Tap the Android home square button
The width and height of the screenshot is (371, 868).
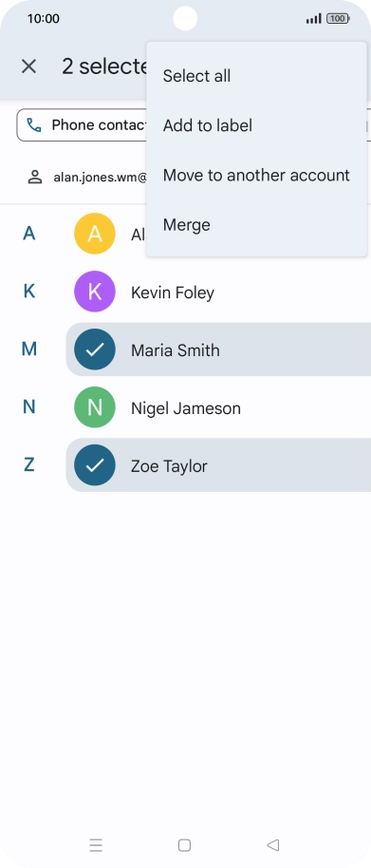coord(185,845)
